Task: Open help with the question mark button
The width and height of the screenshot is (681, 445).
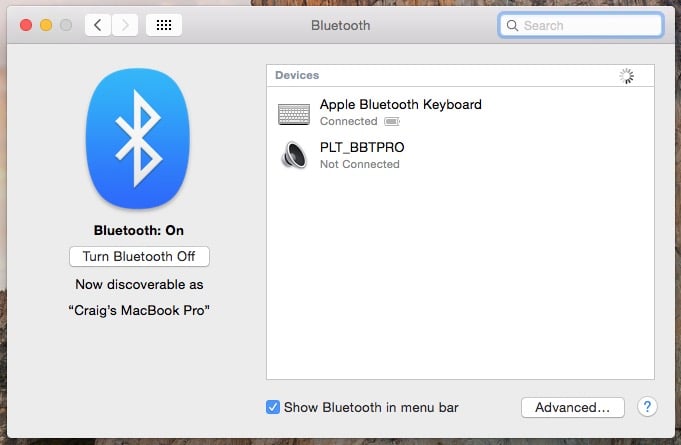Action: tap(647, 407)
